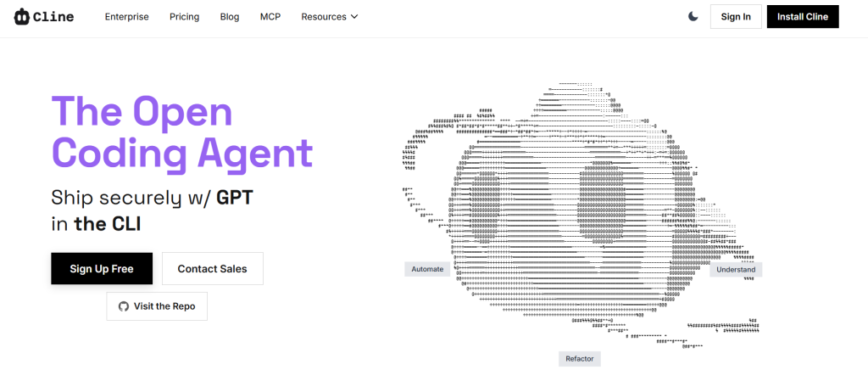
Task: Select the MCP nav item
Action: point(270,17)
